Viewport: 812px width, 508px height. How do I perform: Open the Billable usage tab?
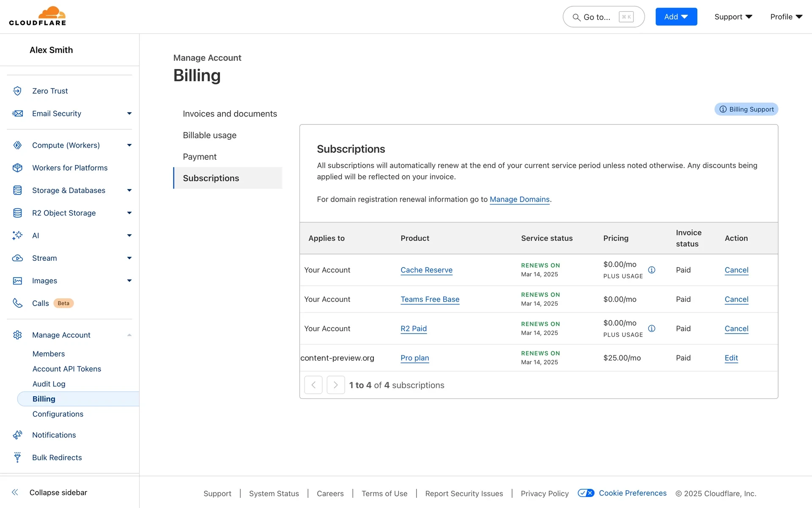(209, 135)
